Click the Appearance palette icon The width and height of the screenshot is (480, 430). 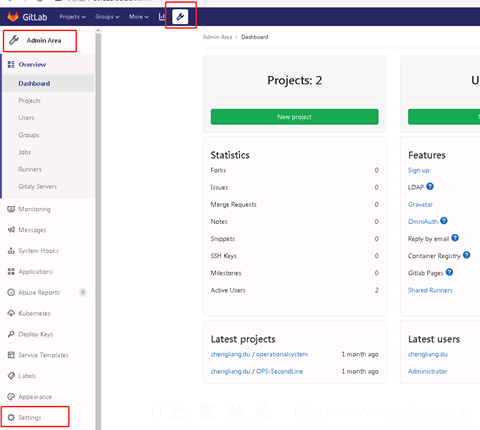(11, 396)
